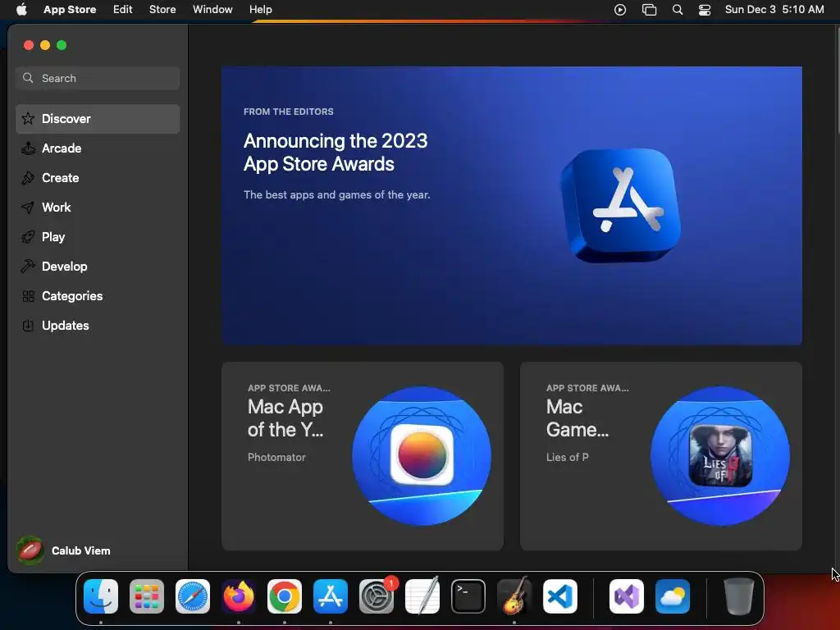Image resolution: width=840 pixels, height=630 pixels.
Task: Go to the Updates sidebar label
Action: 66,325
